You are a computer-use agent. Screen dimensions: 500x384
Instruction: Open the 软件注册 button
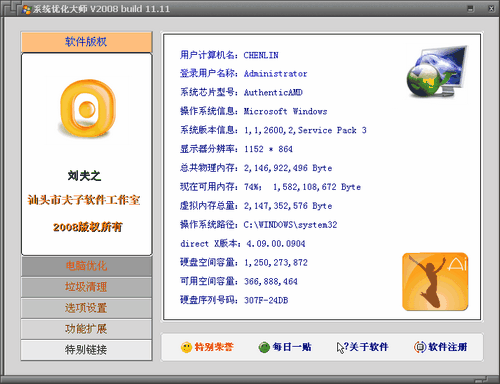click(x=440, y=347)
